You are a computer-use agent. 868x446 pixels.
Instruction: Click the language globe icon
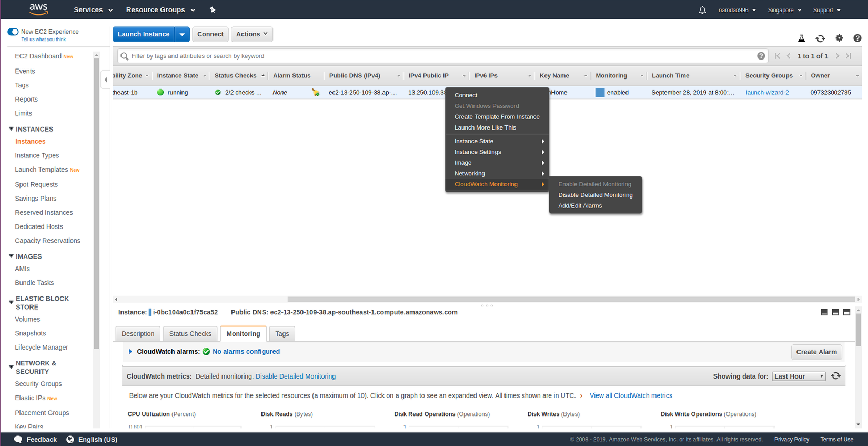coord(70,439)
